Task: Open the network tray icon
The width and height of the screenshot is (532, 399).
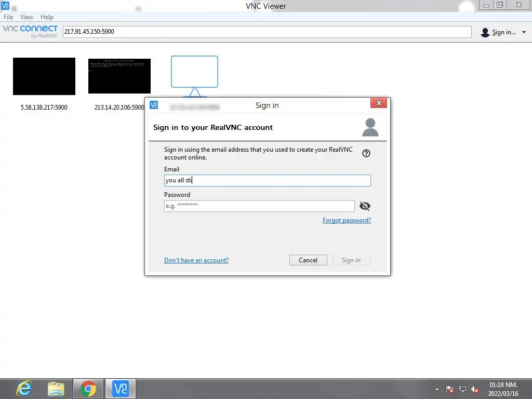Action: [x=462, y=389]
